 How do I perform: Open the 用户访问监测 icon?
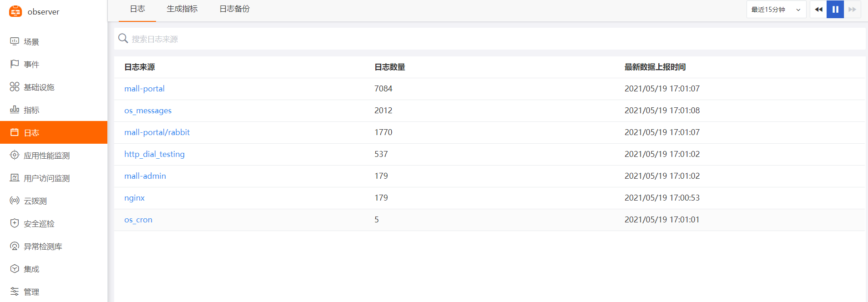coord(15,178)
